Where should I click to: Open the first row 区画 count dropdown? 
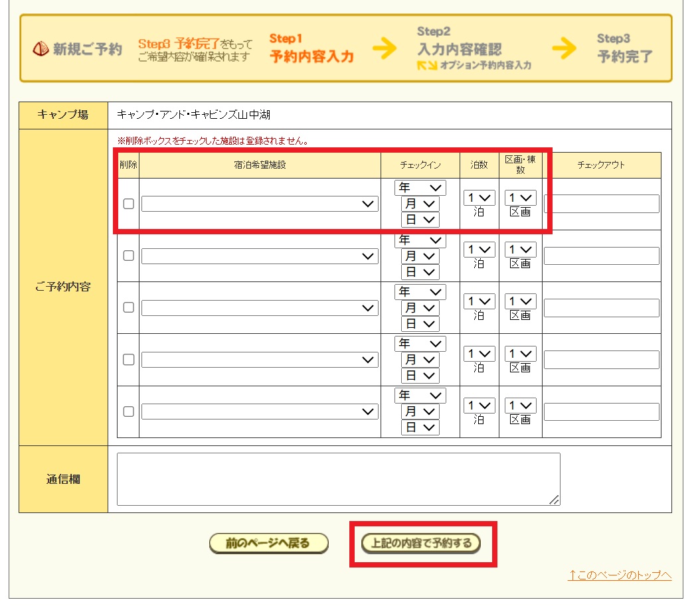(520, 197)
